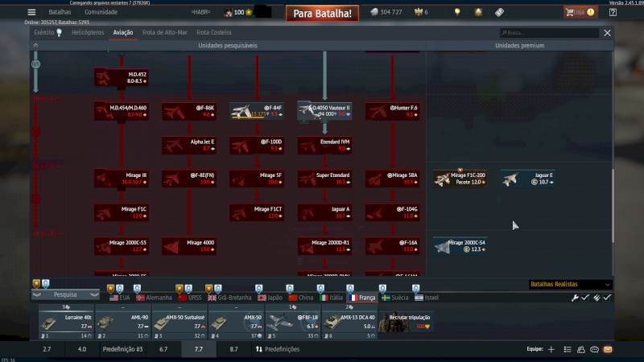Open the chat speech bubble icon
Screen dimensions: 644x362
pos(594,349)
